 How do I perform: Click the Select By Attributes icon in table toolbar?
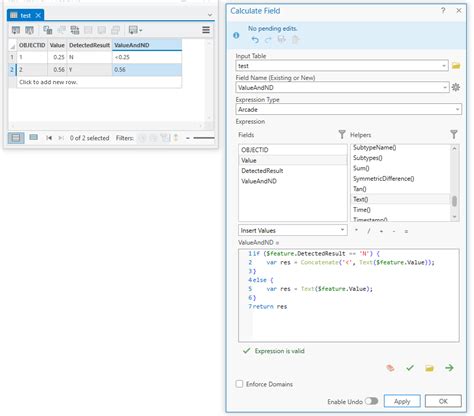point(48,30)
